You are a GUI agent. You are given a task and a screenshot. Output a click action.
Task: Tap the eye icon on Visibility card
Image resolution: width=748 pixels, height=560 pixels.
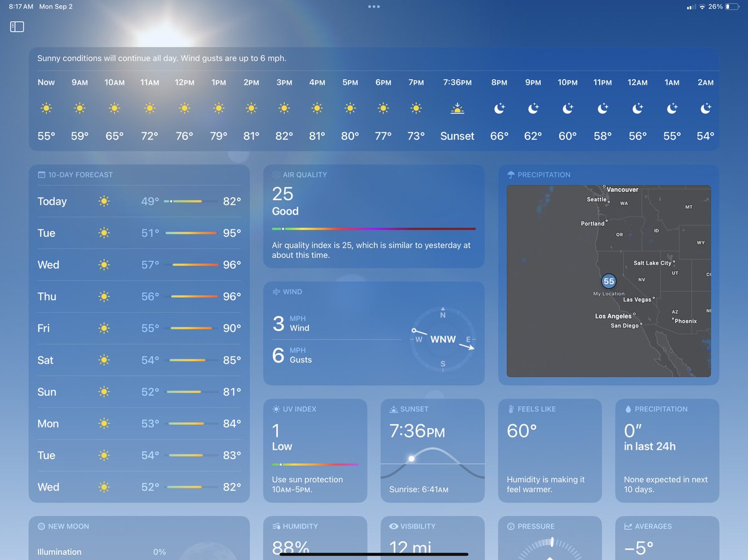[393, 526]
